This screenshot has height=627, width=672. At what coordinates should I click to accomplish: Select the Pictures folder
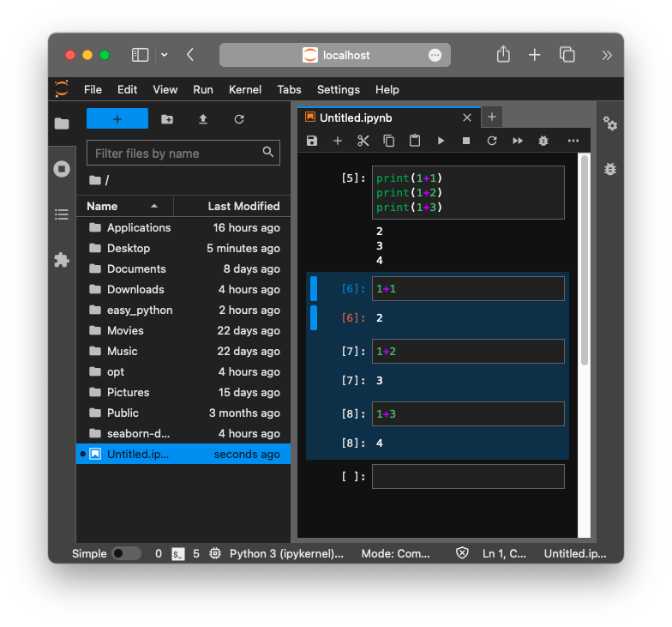183,393
